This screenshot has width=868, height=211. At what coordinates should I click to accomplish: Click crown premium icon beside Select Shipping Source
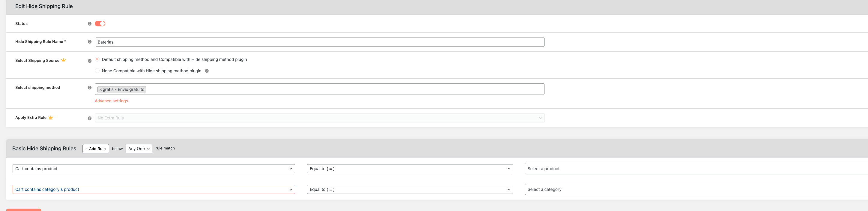(64, 60)
